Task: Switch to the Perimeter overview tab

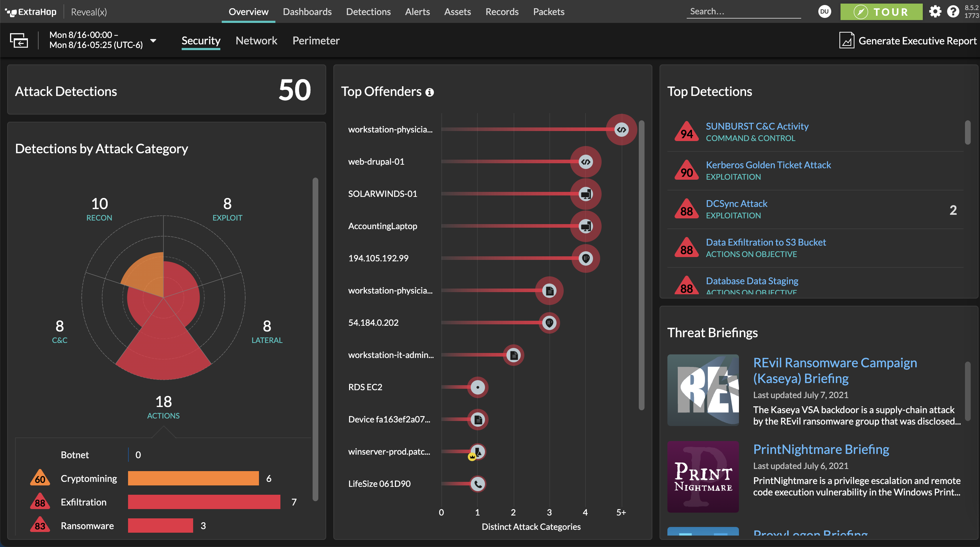Action: pyautogui.click(x=316, y=41)
